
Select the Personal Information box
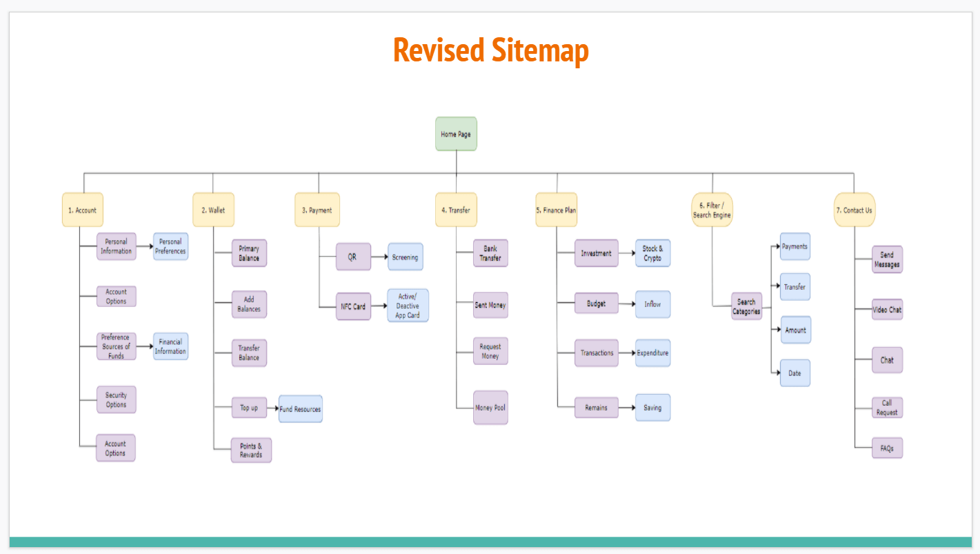point(116,246)
